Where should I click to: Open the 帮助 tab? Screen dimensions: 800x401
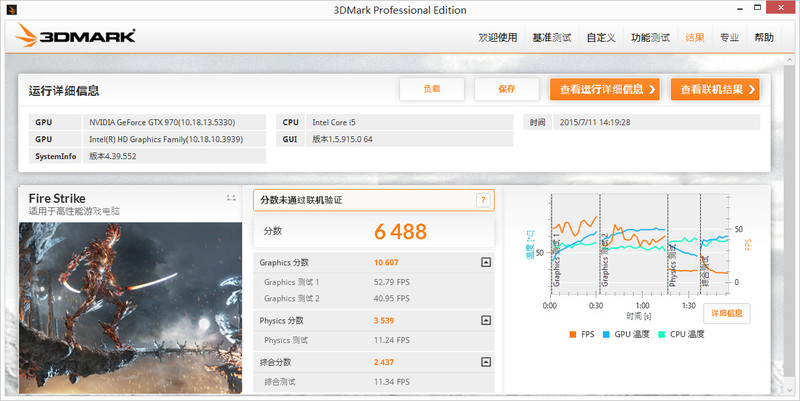[x=764, y=37]
